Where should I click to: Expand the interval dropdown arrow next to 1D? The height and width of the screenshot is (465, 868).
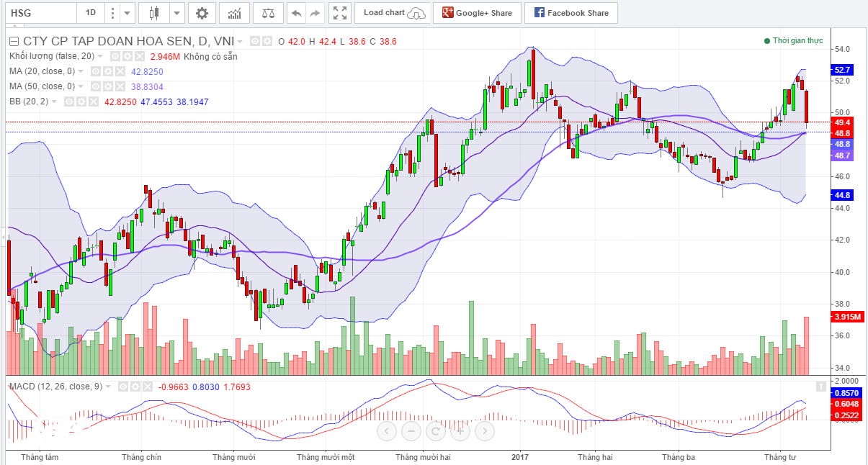[127, 13]
